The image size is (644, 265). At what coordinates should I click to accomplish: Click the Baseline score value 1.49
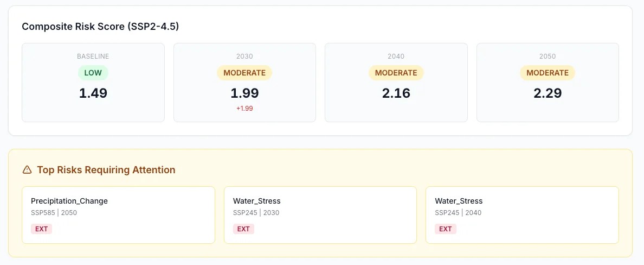[93, 93]
